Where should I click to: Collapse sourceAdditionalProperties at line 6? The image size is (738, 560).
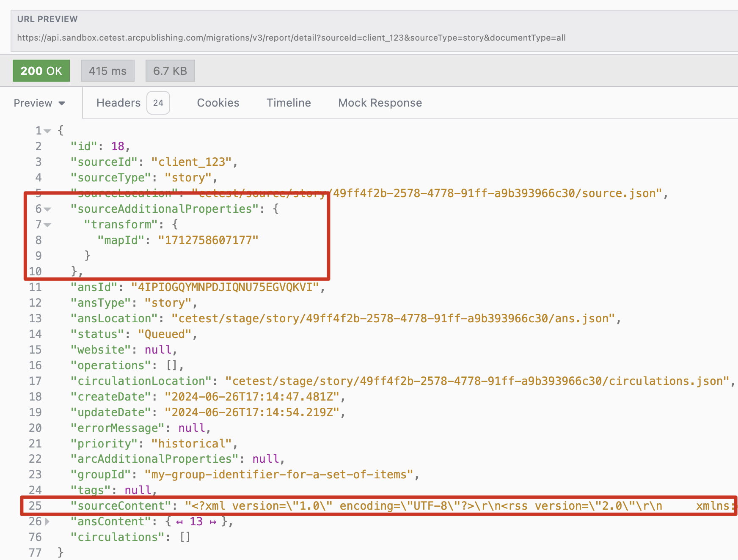[47, 209]
